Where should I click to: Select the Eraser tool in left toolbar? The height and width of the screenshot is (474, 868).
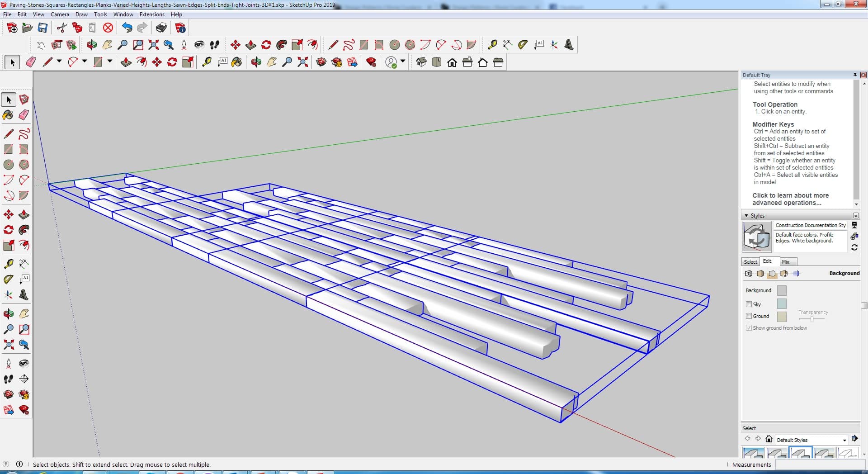tap(24, 115)
